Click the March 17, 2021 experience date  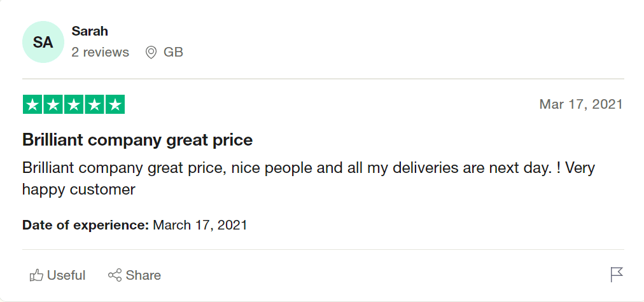pos(200,224)
